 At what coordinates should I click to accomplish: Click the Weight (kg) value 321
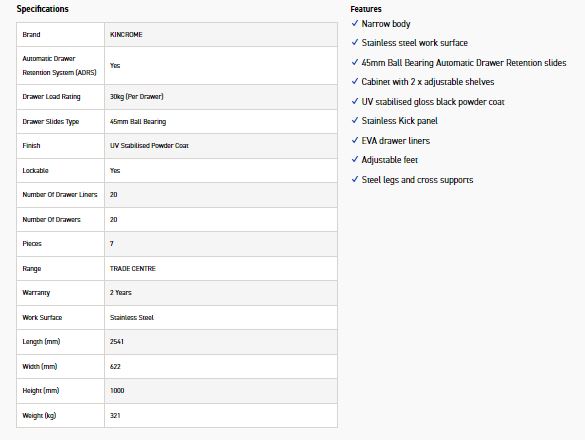click(x=115, y=415)
